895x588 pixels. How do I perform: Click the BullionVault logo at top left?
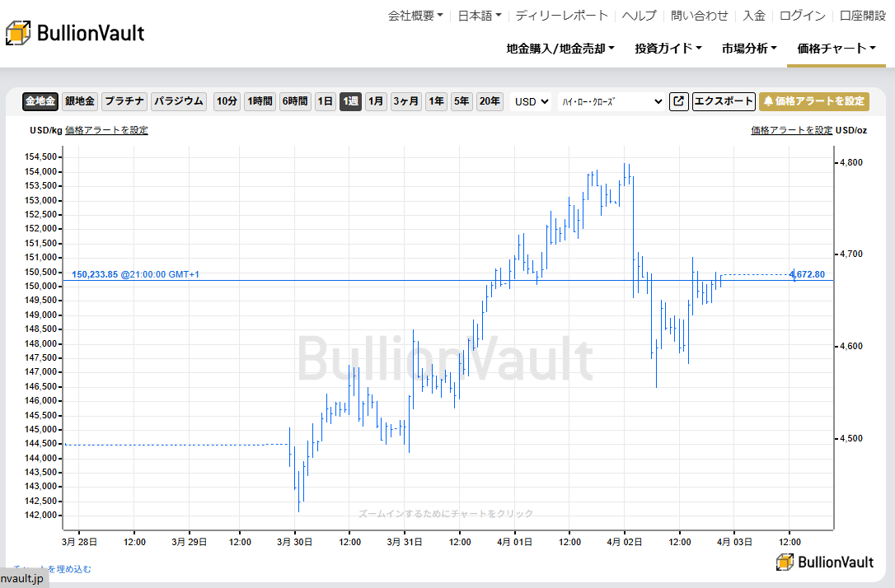point(74,32)
